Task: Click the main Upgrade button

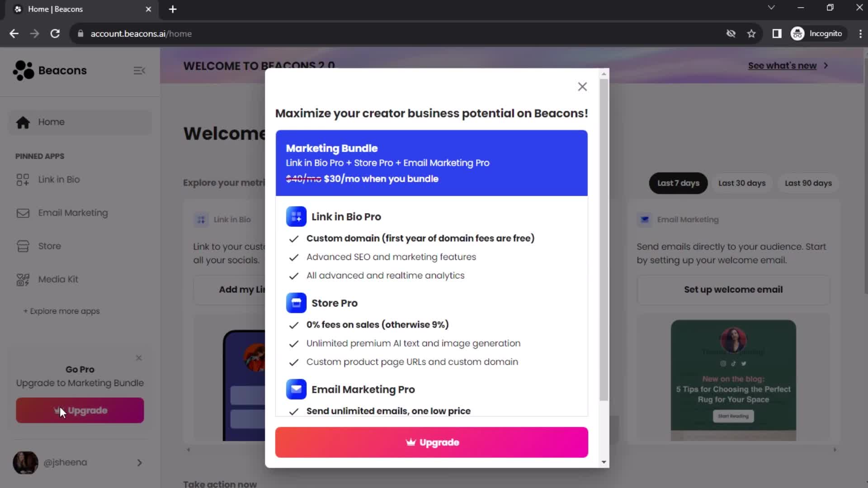Action: (432, 442)
